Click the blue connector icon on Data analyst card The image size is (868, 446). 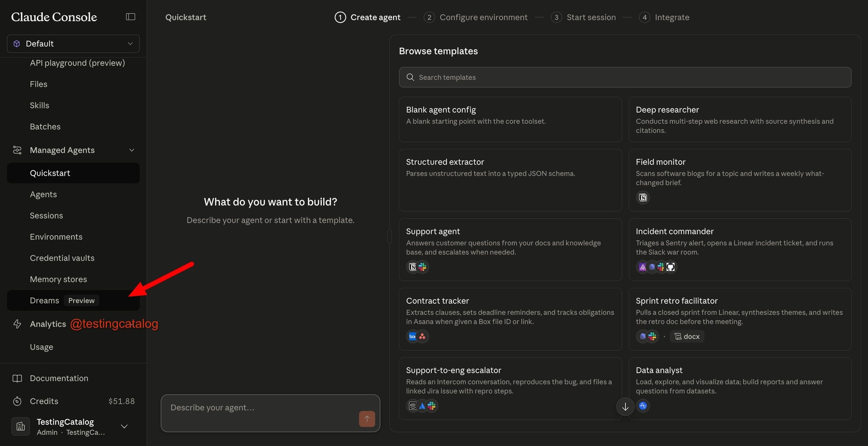643,406
